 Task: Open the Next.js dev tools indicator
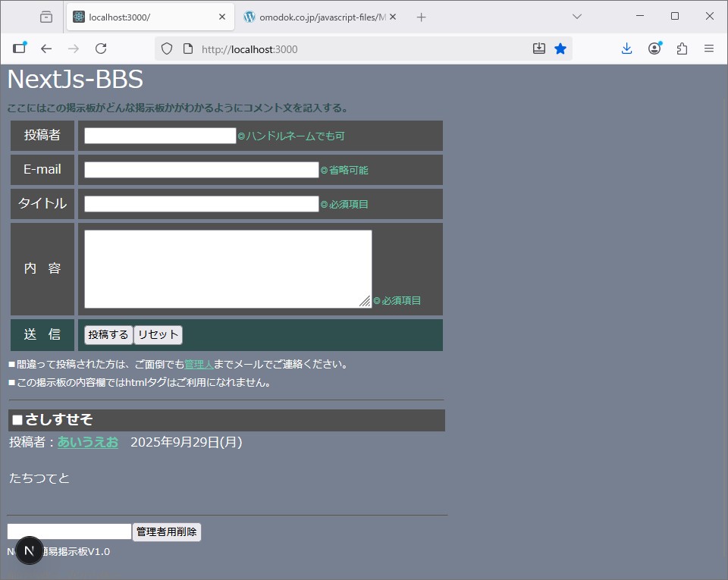click(x=30, y=551)
